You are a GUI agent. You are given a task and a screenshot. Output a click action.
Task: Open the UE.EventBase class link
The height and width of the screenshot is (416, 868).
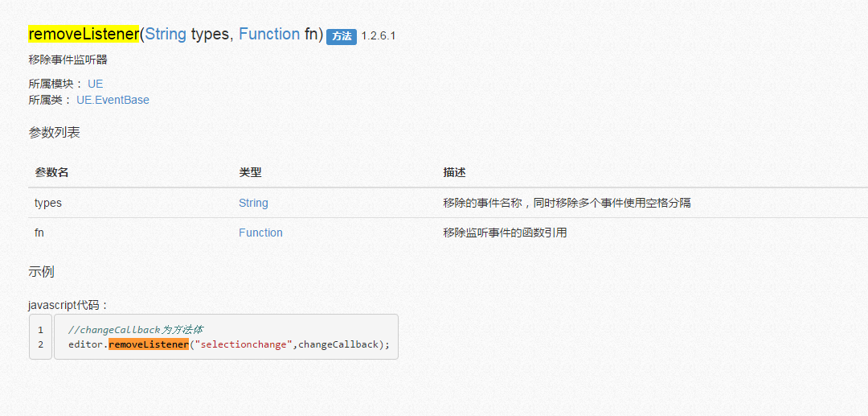113,101
